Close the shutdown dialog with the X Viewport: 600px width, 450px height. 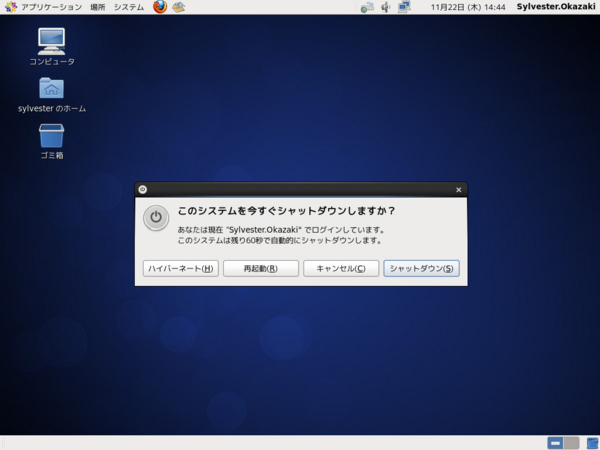pos(458,190)
